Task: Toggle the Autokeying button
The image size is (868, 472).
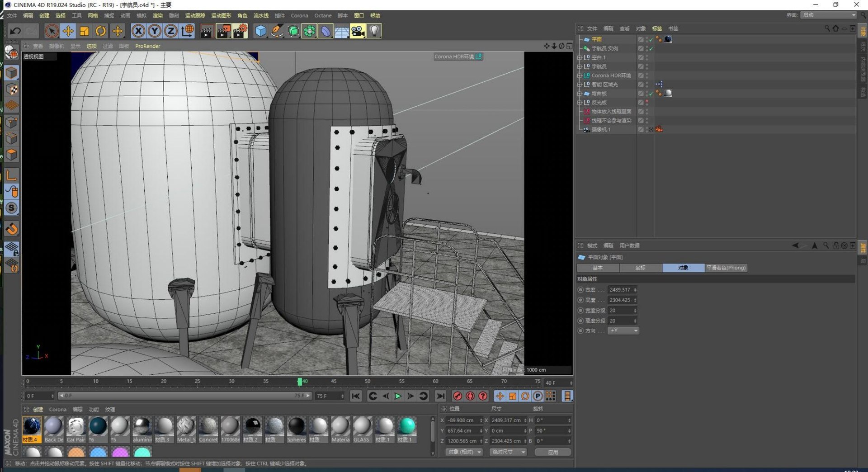Action: tap(470, 396)
